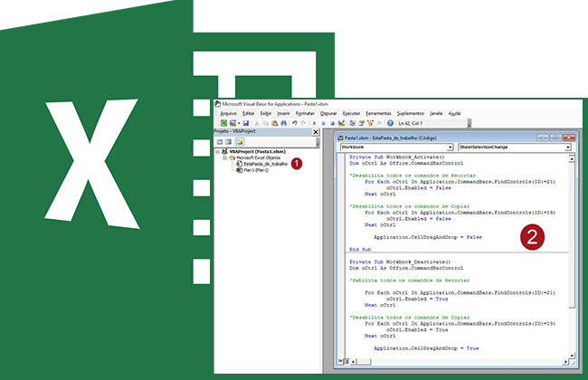Open the Suplementos menu

411,113
